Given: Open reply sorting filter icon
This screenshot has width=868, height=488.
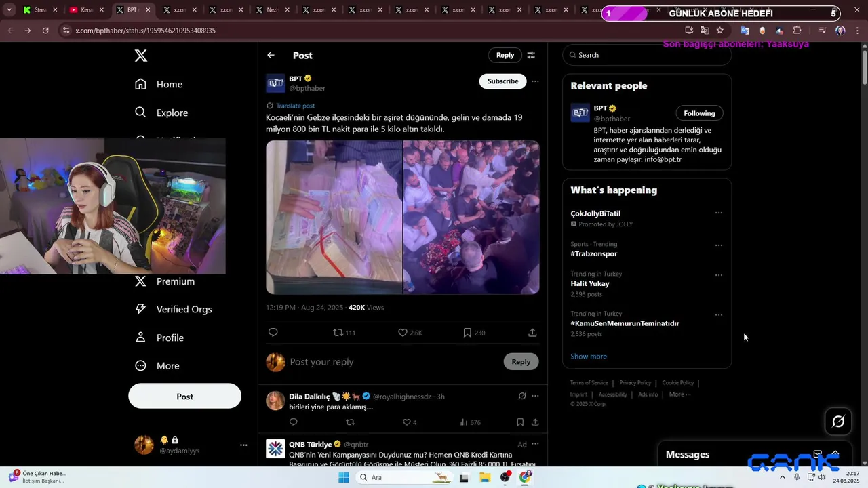Looking at the screenshot, I should pos(531,55).
